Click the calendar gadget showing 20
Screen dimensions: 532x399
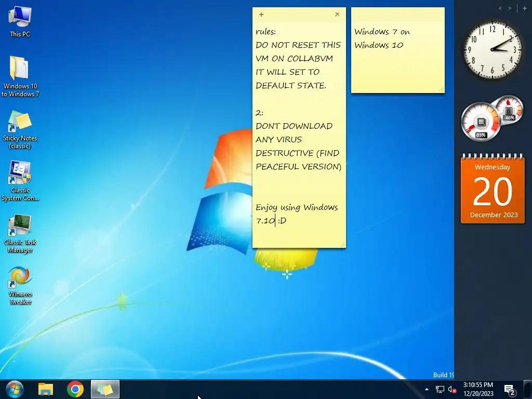pos(493,189)
